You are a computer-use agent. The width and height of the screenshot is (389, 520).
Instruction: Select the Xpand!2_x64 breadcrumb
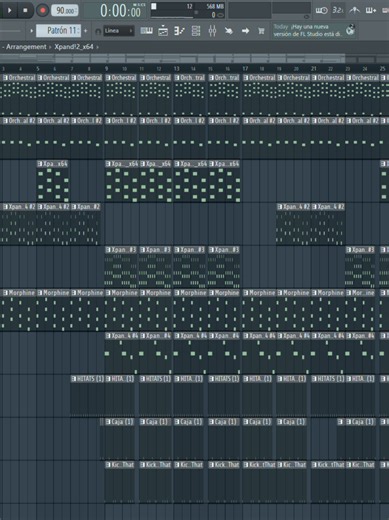(74, 47)
